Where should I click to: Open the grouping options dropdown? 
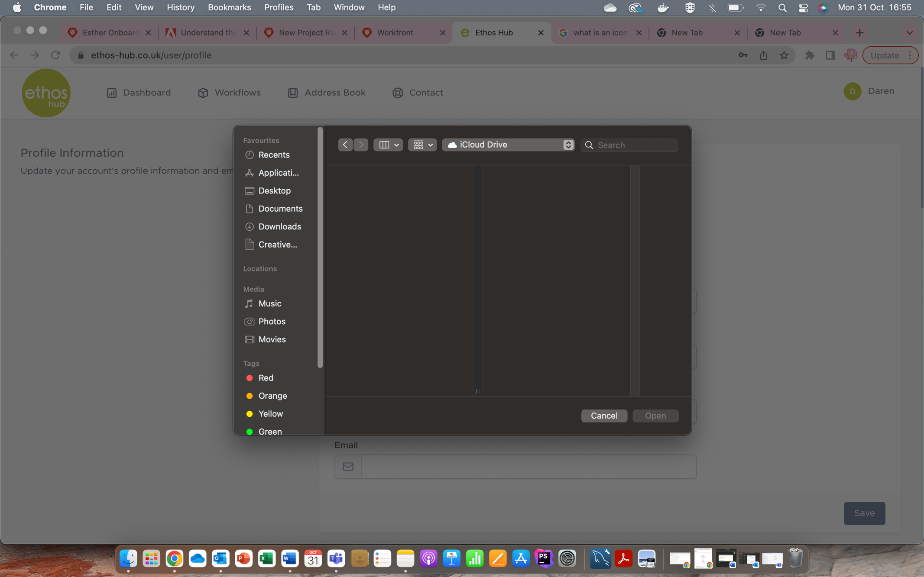[x=422, y=145]
